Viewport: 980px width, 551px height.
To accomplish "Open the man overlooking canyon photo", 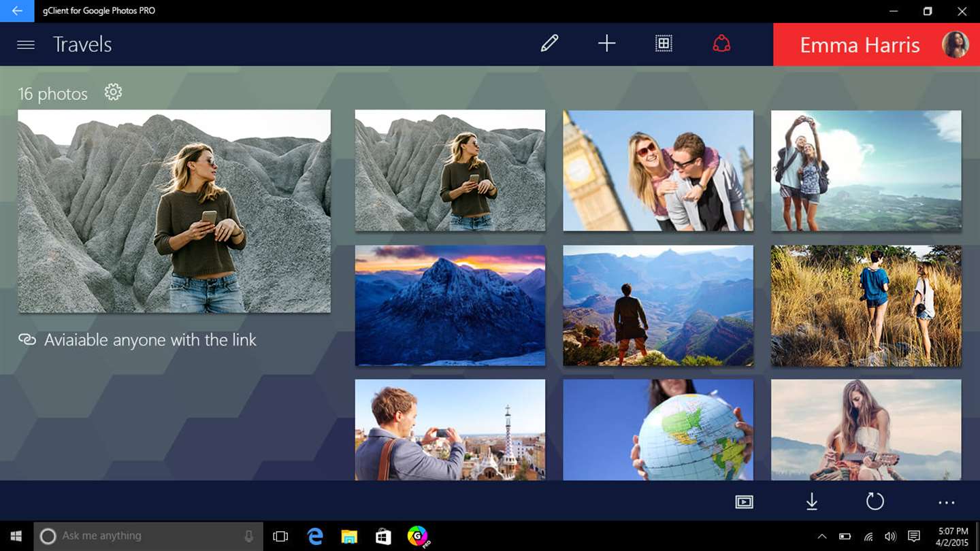I will 658,305.
